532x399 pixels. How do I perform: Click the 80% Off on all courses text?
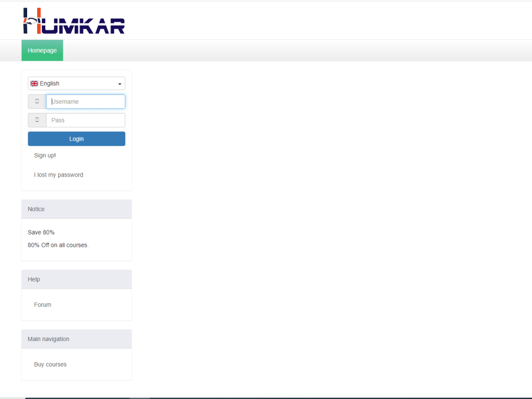(x=58, y=245)
